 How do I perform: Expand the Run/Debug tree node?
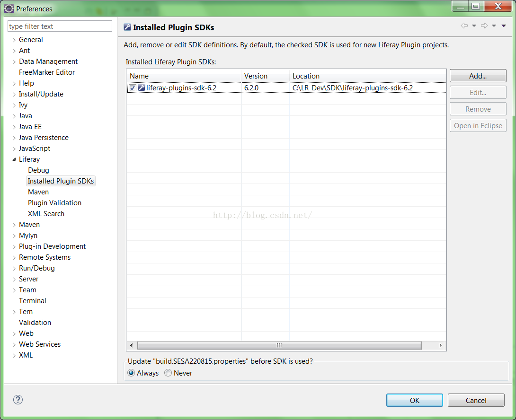tap(14, 268)
